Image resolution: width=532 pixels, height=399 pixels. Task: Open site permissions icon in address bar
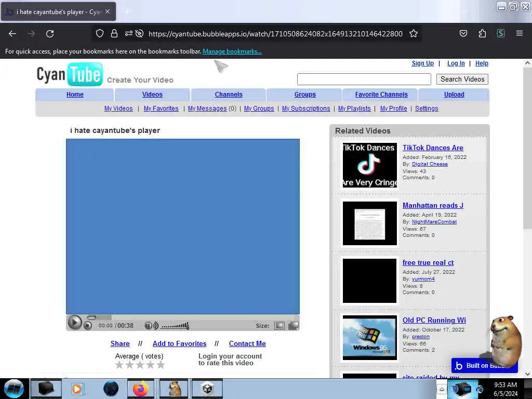point(129,34)
